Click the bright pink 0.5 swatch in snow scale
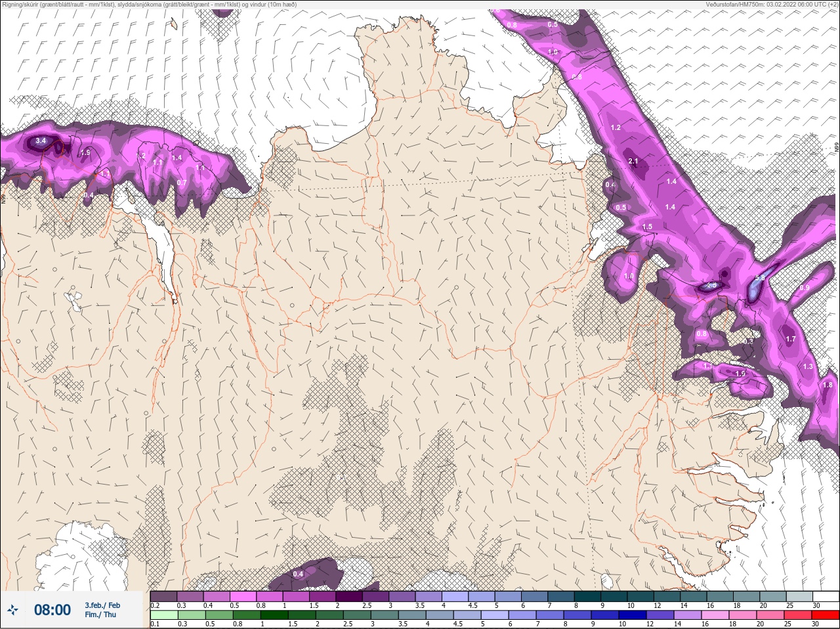840x629 pixels. 243,596
